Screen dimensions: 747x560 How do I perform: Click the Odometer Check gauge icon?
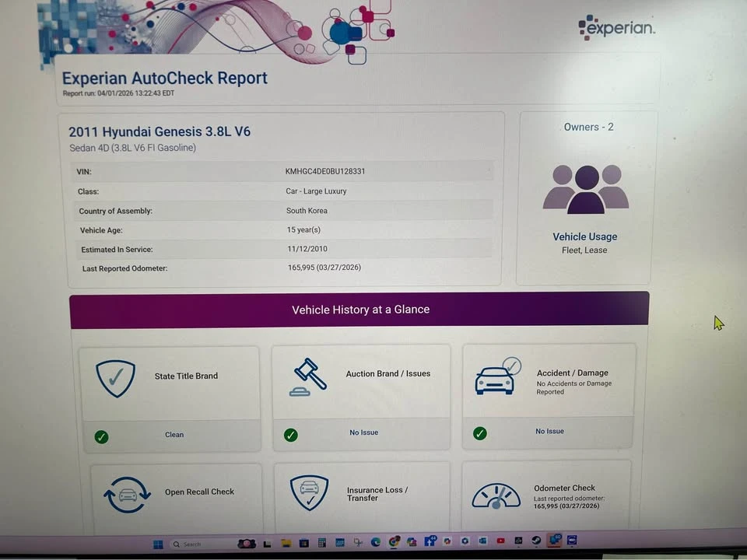pos(496,496)
